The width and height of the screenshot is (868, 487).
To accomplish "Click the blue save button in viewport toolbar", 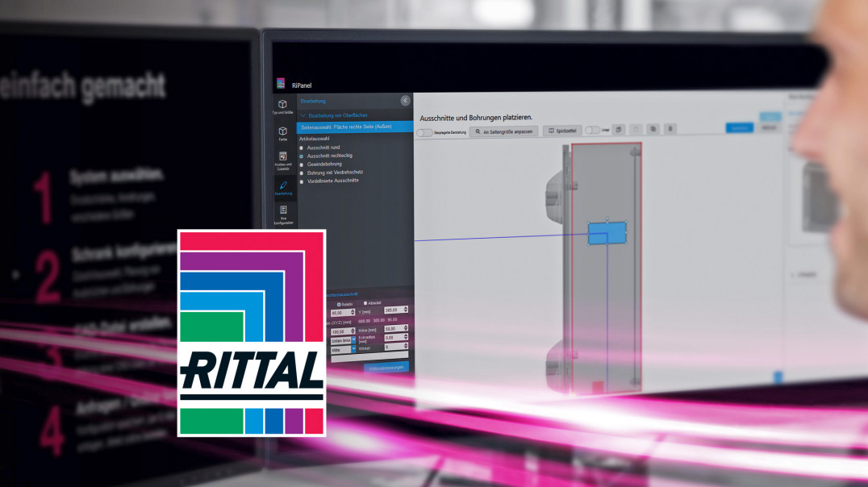I will [x=740, y=127].
